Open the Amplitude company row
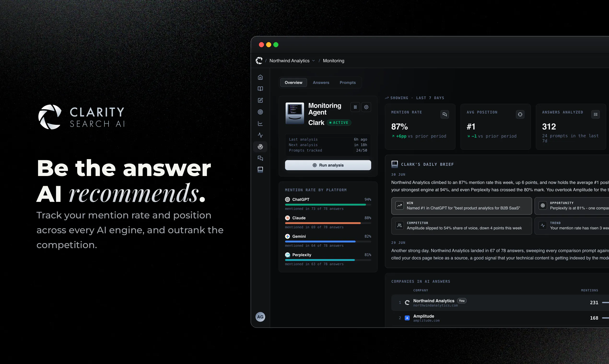This screenshot has width=609, height=364. click(500, 318)
